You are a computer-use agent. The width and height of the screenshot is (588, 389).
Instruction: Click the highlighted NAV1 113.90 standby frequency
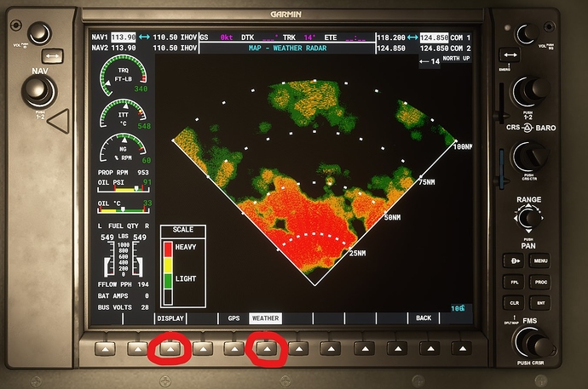[x=124, y=37]
